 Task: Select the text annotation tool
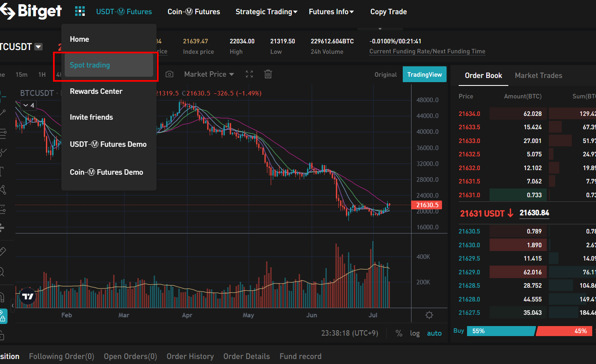[2, 171]
